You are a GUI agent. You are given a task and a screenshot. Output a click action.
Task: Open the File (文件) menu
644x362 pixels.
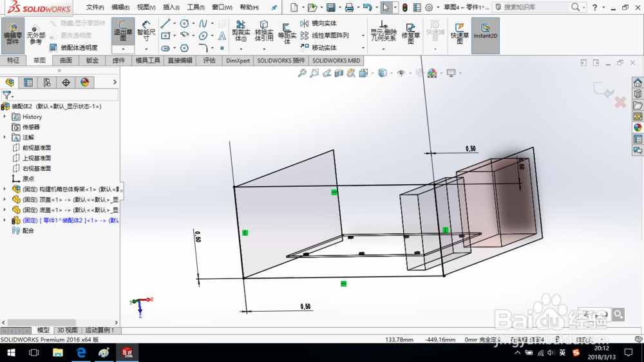click(x=95, y=7)
